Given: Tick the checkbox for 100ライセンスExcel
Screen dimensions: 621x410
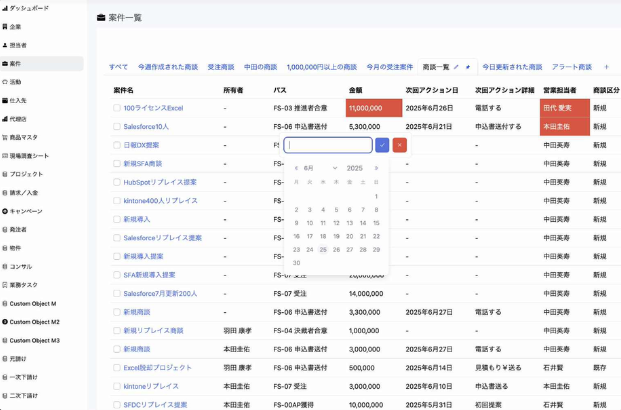Looking at the screenshot, I should 117,108.
